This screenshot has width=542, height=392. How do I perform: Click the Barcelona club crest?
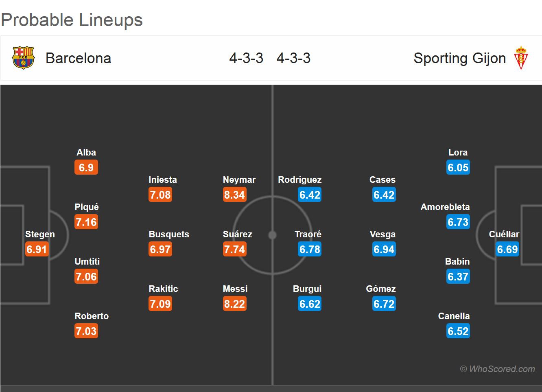point(23,58)
